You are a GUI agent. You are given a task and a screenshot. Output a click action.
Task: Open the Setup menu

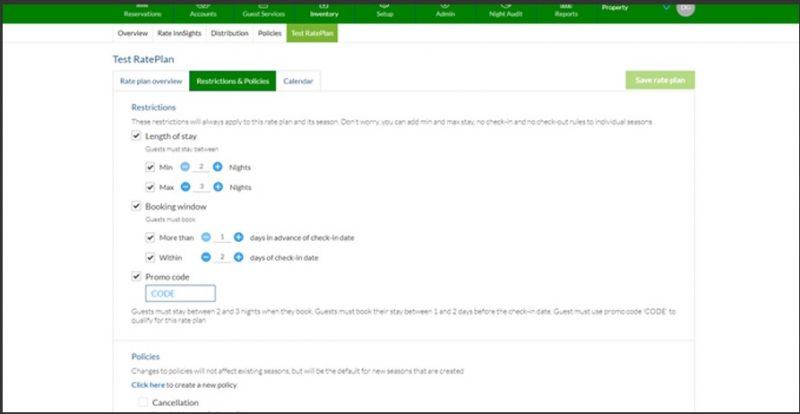pyautogui.click(x=384, y=11)
